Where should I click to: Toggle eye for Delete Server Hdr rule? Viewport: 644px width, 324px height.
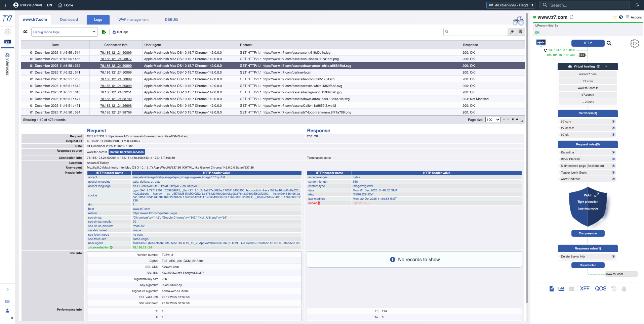(x=613, y=257)
